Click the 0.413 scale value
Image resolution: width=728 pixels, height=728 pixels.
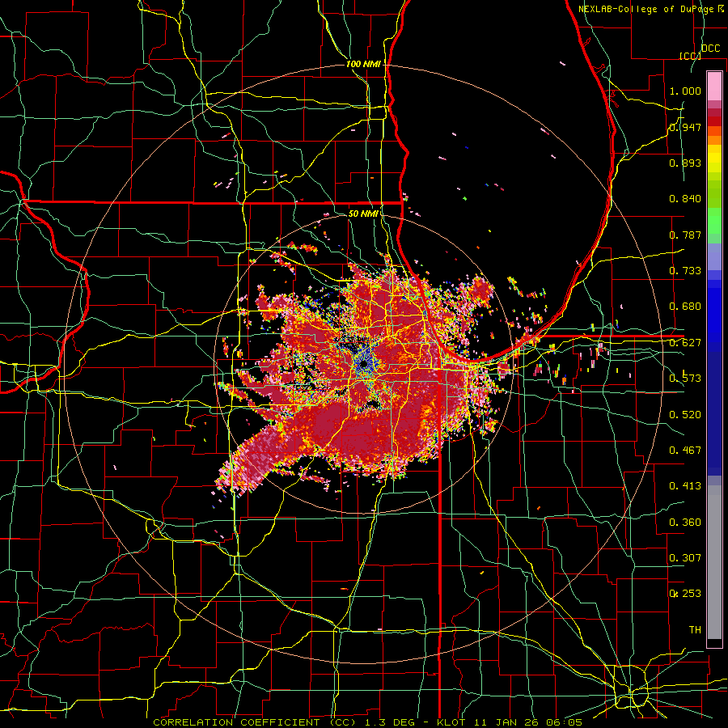pos(685,486)
